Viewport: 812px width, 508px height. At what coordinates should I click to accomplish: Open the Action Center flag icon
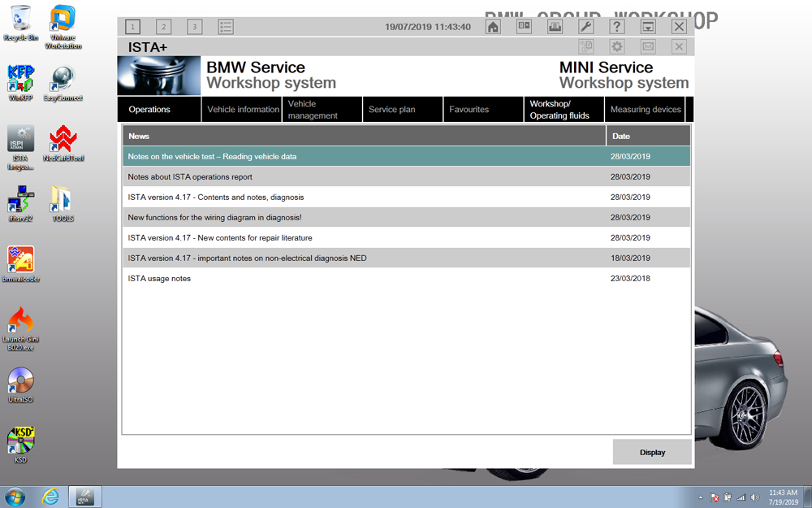coord(715,497)
